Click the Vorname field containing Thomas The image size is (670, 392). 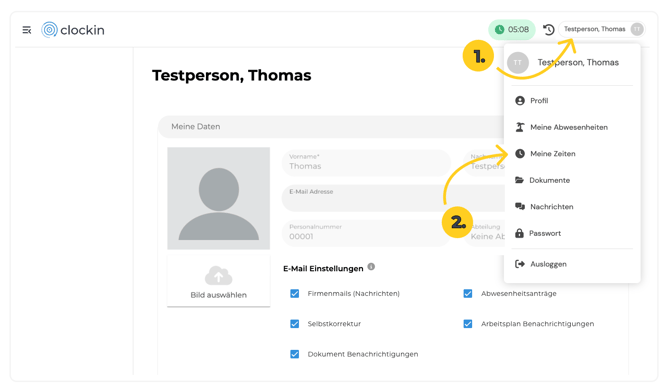366,162
